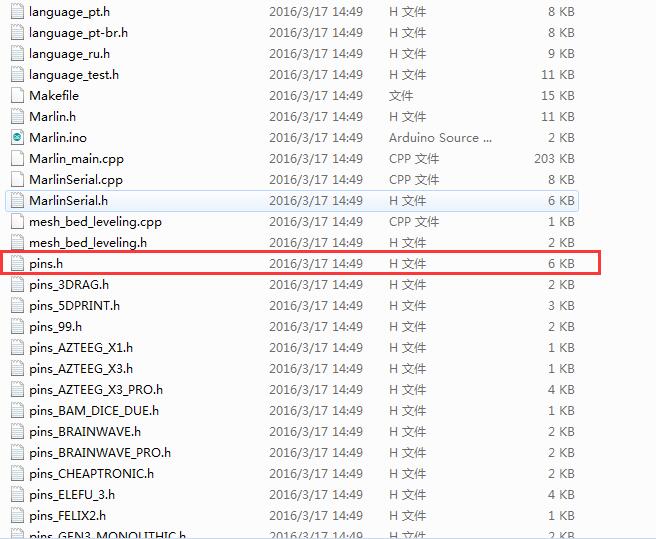Image resolution: width=656 pixels, height=539 pixels.
Task: Click the icon beside pins_3DRAG.h
Action: pyautogui.click(x=17, y=285)
